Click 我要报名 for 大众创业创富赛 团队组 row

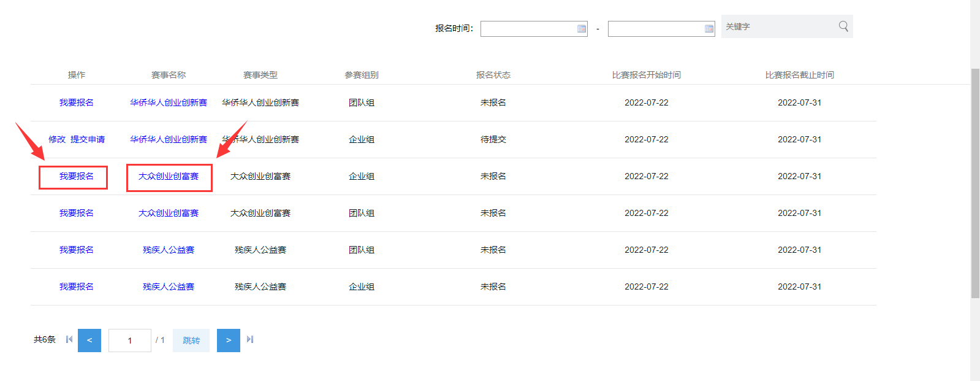77,213
